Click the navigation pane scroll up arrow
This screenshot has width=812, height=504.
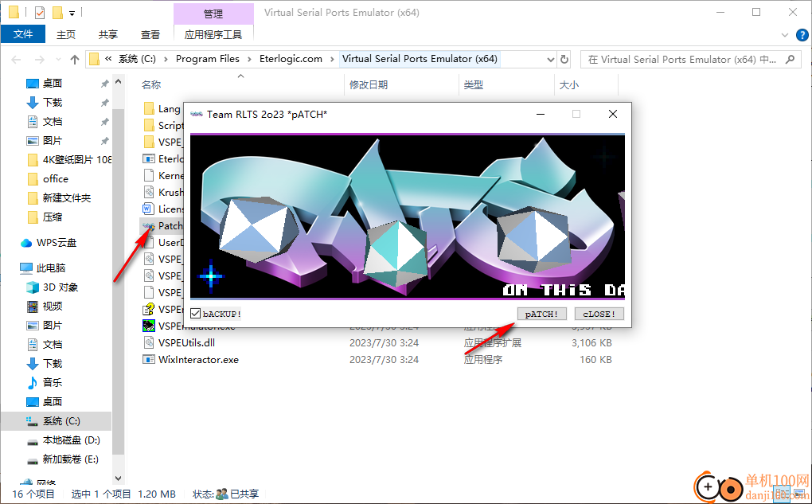coord(118,82)
